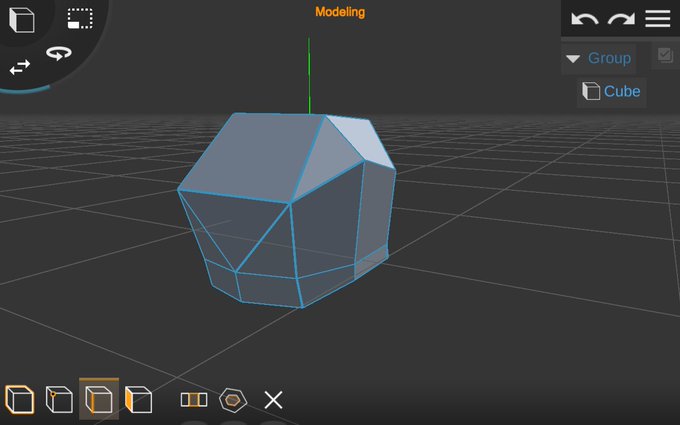
Task: Click the X deselect icon
Action: point(273,399)
